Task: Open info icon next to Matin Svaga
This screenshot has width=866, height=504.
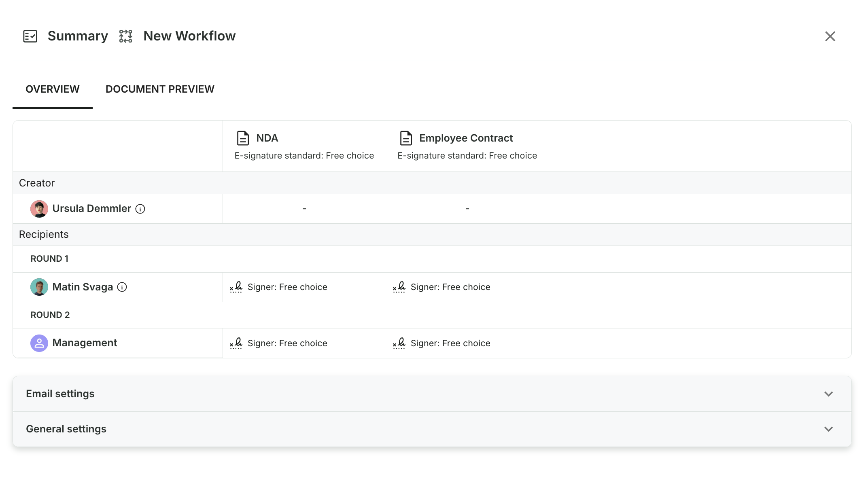Action: tap(122, 287)
